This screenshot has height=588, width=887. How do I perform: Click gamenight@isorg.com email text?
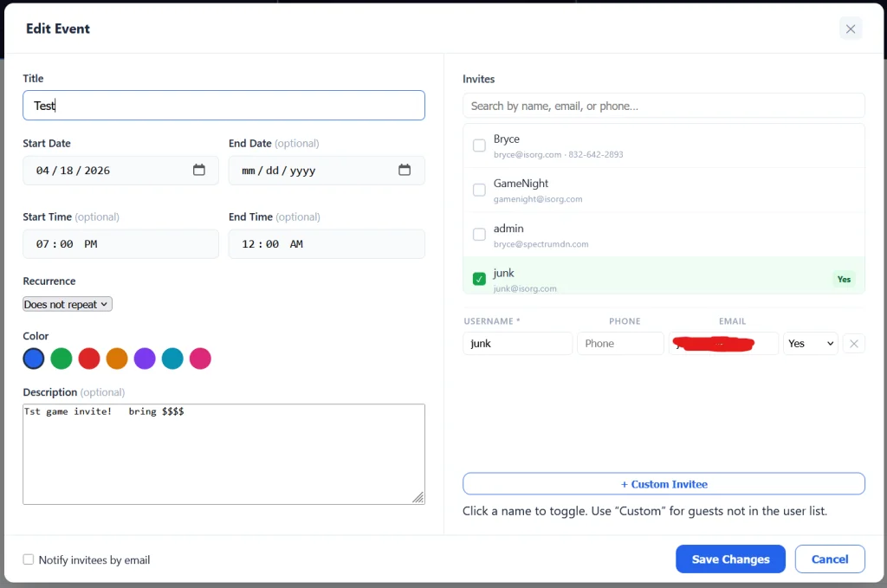click(538, 199)
